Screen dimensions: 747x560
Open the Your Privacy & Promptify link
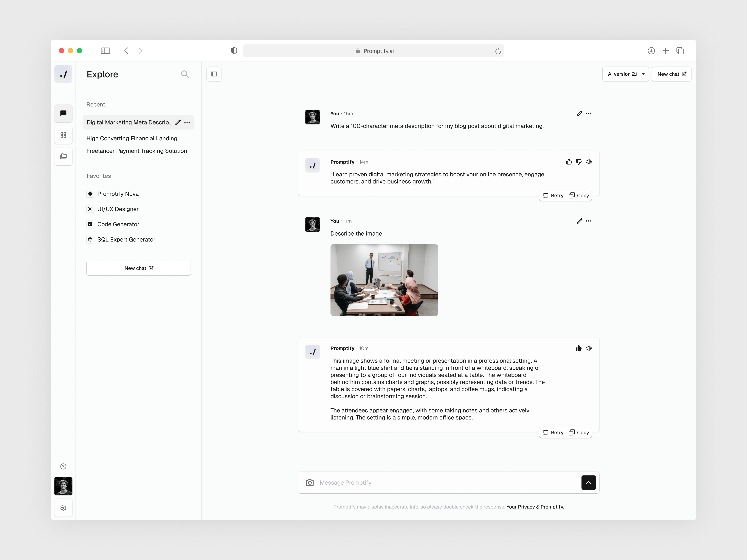pos(535,507)
